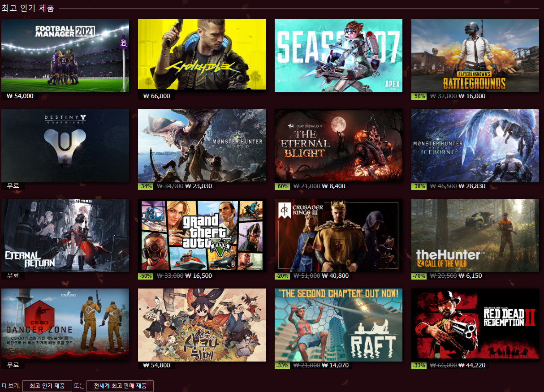Open the Apex Legends Season 07 banner
The height and width of the screenshot is (392, 544).
(x=338, y=56)
